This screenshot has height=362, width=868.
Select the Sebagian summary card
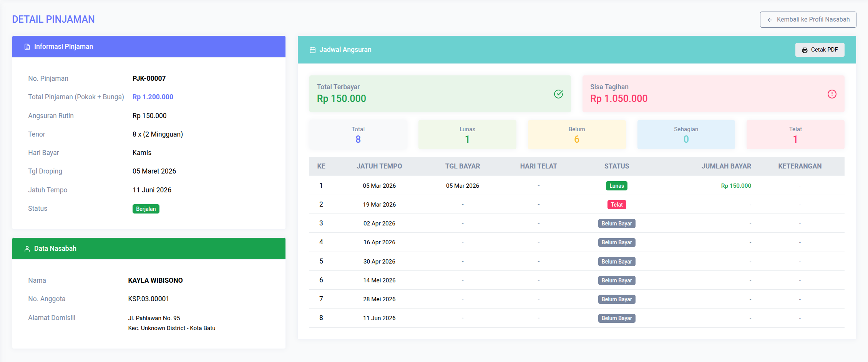click(x=686, y=135)
